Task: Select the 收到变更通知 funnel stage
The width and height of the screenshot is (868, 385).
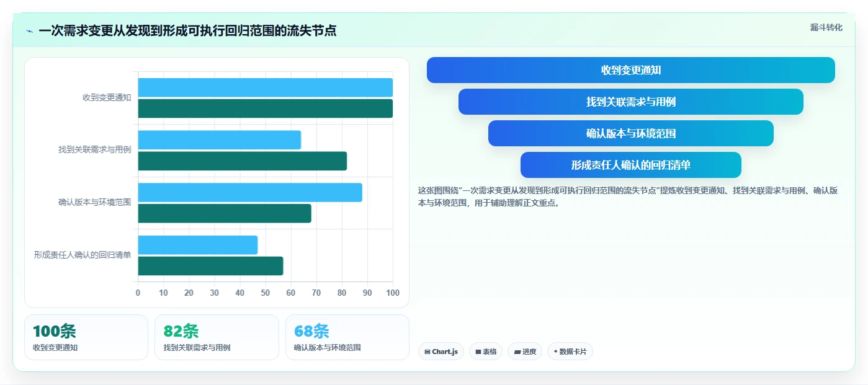Action: click(630, 70)
